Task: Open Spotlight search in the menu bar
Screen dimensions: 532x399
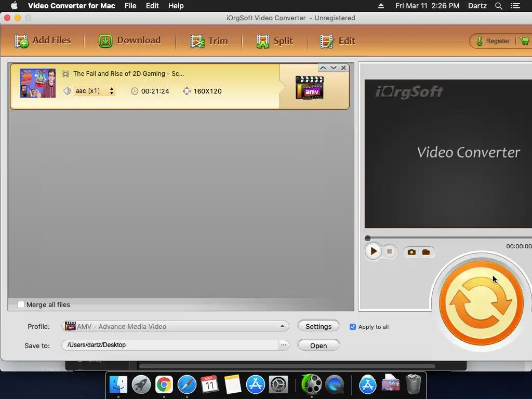Action: 498,6
